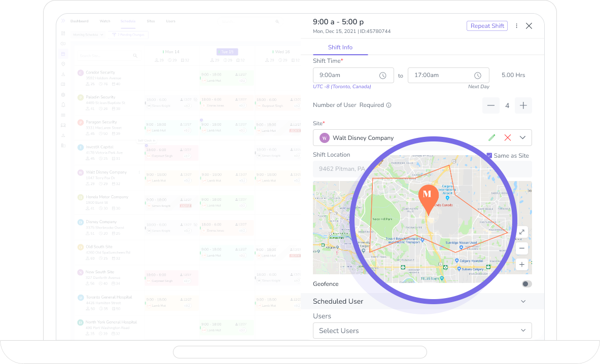
Task: Zoom out the map
Action: click(521, 248)
